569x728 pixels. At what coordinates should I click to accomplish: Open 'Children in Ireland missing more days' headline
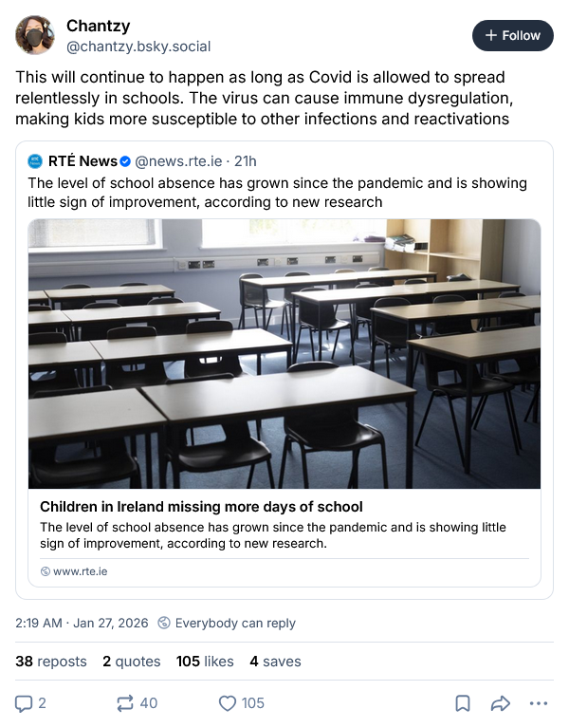point(201,507)
